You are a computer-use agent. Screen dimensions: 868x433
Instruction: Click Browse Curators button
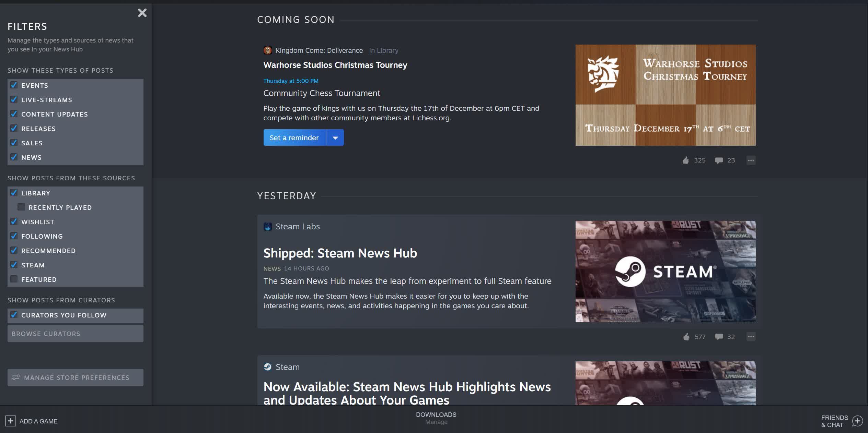75,334
